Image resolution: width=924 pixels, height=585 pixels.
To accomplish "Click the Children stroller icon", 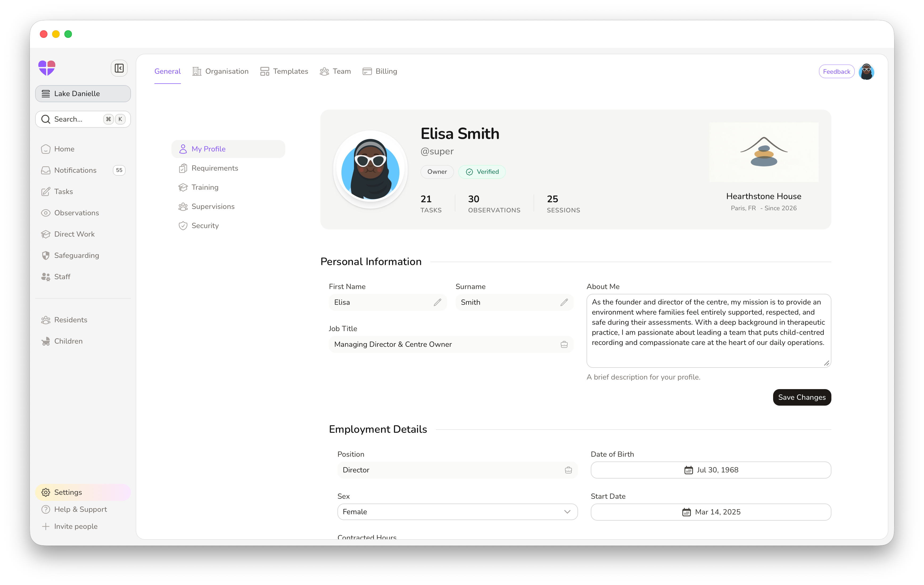I will (x=46, y=341).
